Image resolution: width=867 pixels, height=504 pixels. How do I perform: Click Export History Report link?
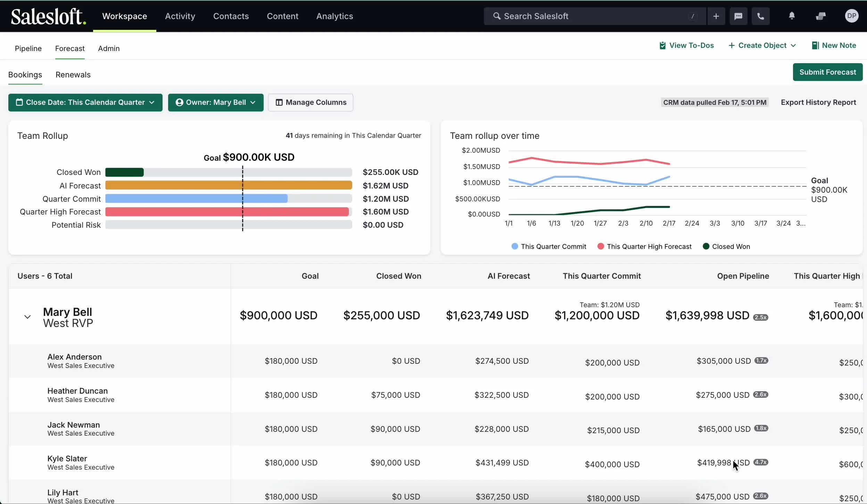(x=818, y=102)
